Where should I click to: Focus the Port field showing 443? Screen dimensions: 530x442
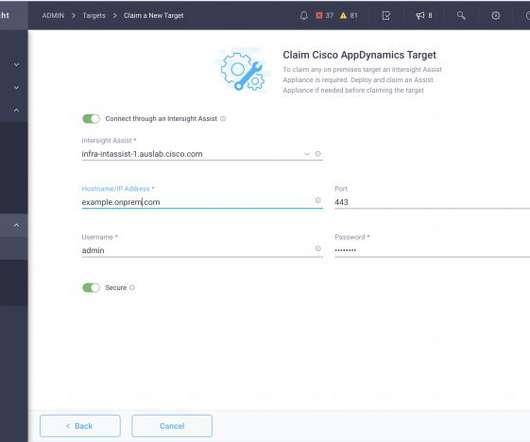tap(432, 202)
